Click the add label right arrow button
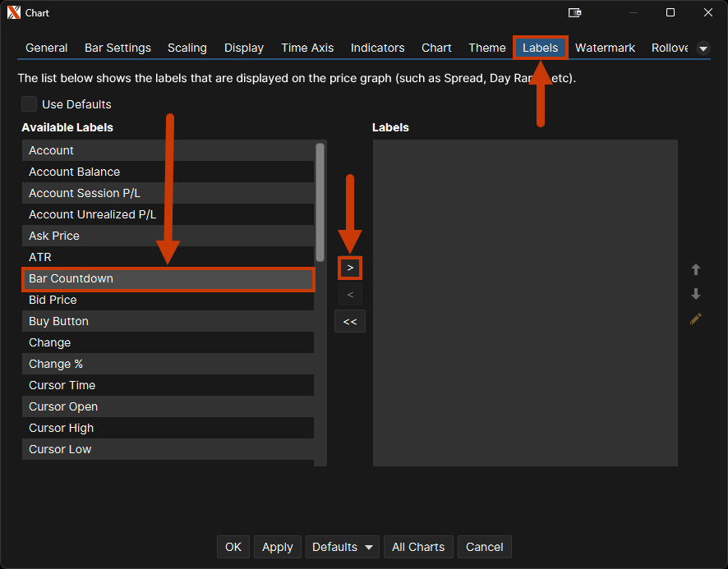The height and width of the screenshot is (569, 728). click(350, 268)
